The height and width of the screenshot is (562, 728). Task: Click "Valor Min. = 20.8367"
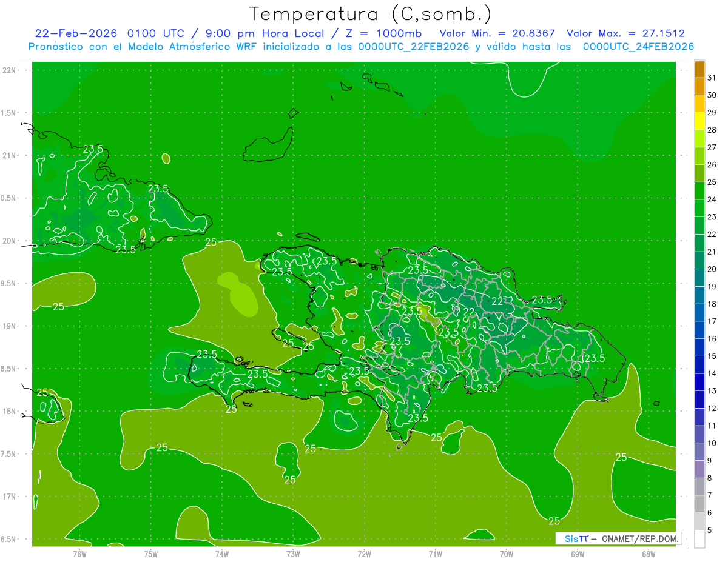497,33
